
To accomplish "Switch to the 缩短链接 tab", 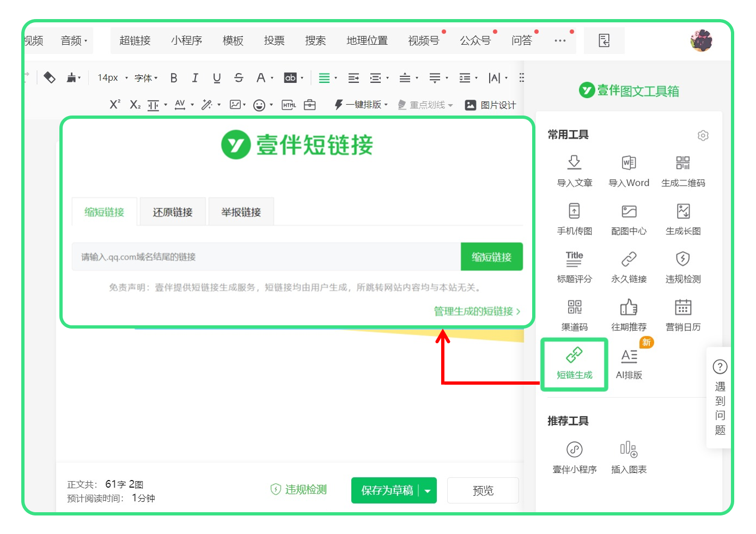I will [105, 212].
